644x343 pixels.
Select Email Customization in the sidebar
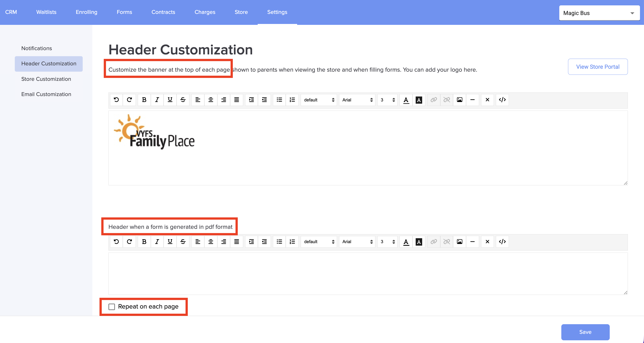[x=46, y=94]
